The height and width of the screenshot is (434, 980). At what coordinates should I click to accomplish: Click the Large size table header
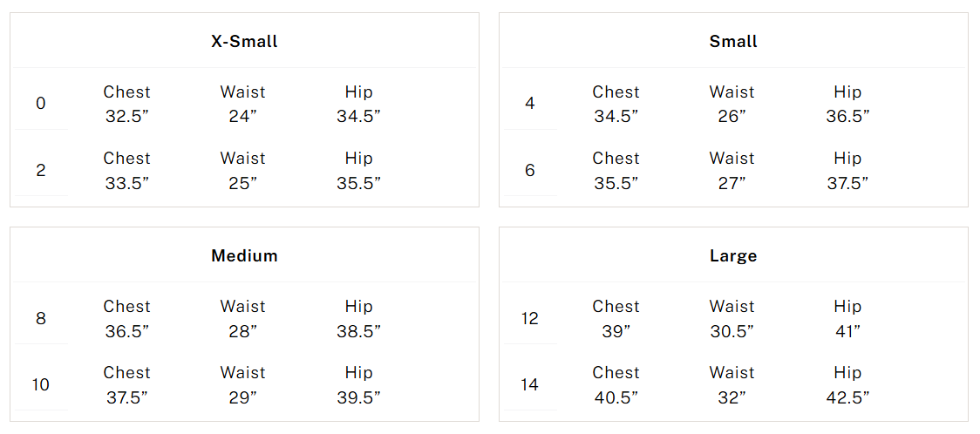733,255
